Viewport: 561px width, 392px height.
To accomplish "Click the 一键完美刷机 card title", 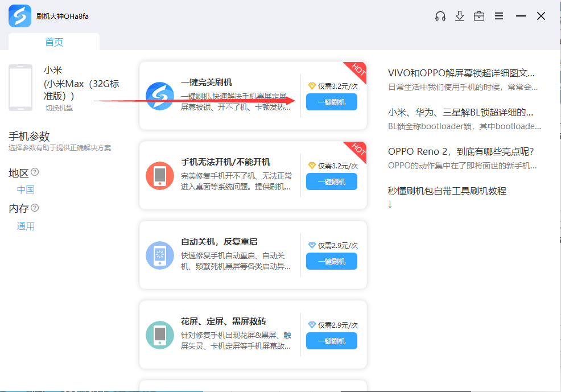I will pos(207,82).
